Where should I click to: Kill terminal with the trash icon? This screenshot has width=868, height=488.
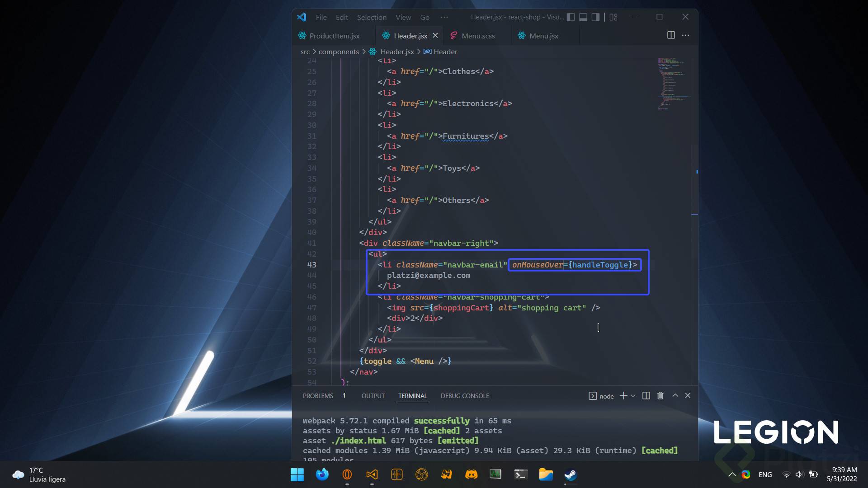(x=660, y=396)
